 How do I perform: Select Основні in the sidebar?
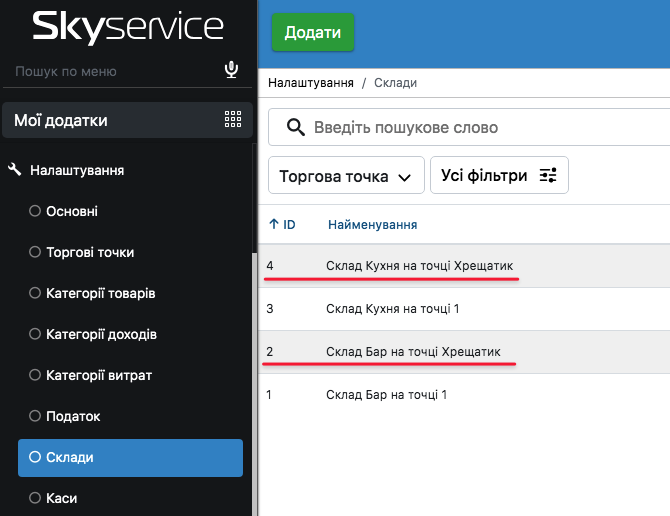tap(71, 211)
